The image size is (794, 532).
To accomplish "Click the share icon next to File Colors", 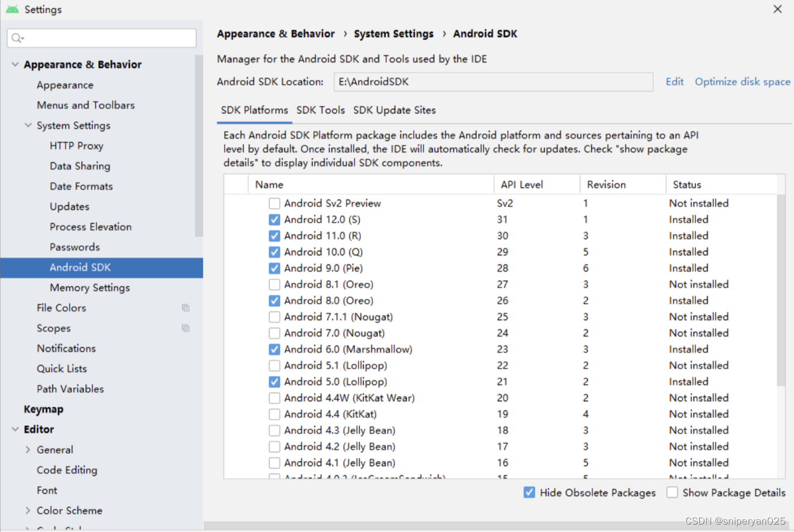I will [x=185, y=307].
